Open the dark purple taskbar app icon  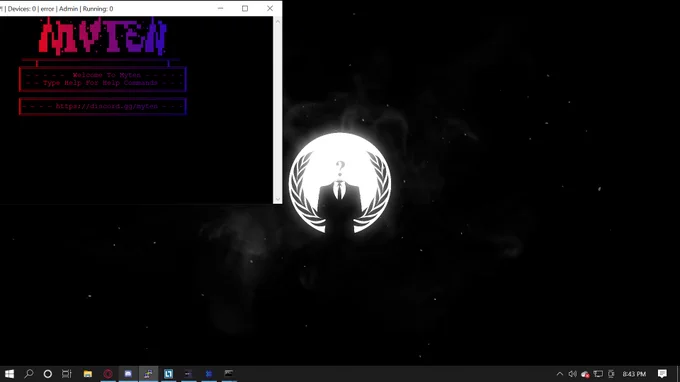click(x=188, y=374)
